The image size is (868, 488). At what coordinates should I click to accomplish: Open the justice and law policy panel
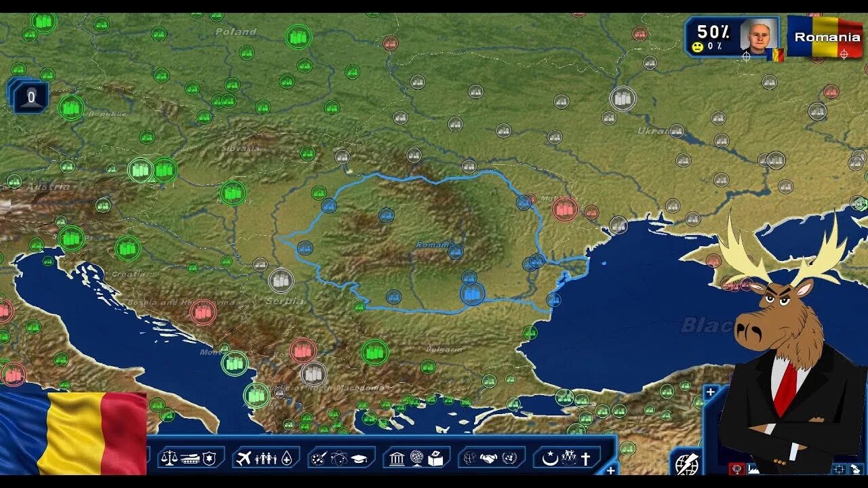(x=168, y=460)
